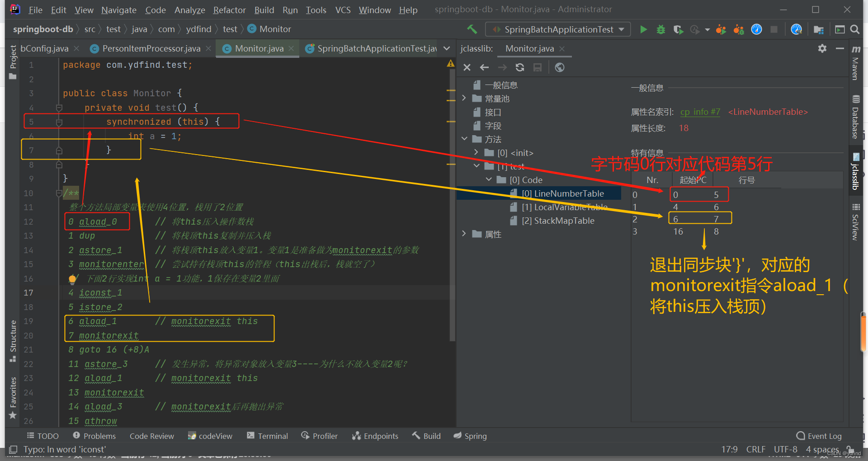Open the TODO tool window
Image resolution: width=868 pixels, height=461 pixels.
pyautogui.click(x=43, y=436)
